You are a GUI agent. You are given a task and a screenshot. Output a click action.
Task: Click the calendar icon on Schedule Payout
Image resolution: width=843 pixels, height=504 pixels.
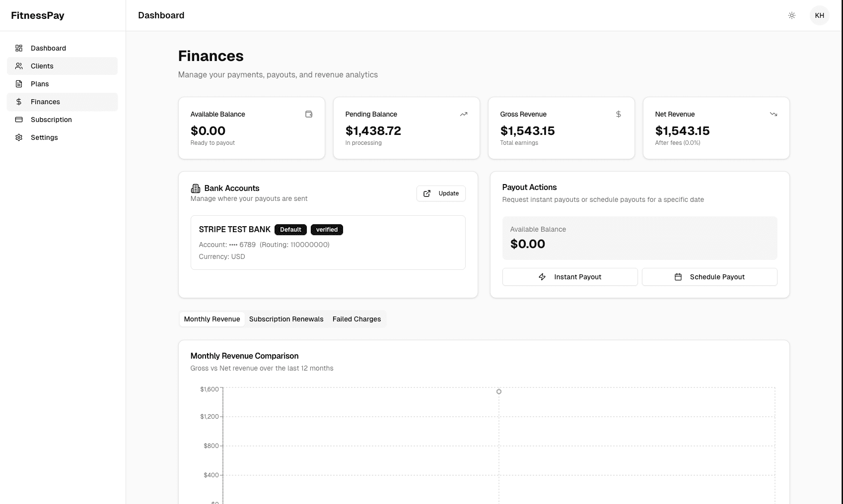pos(678,277)
